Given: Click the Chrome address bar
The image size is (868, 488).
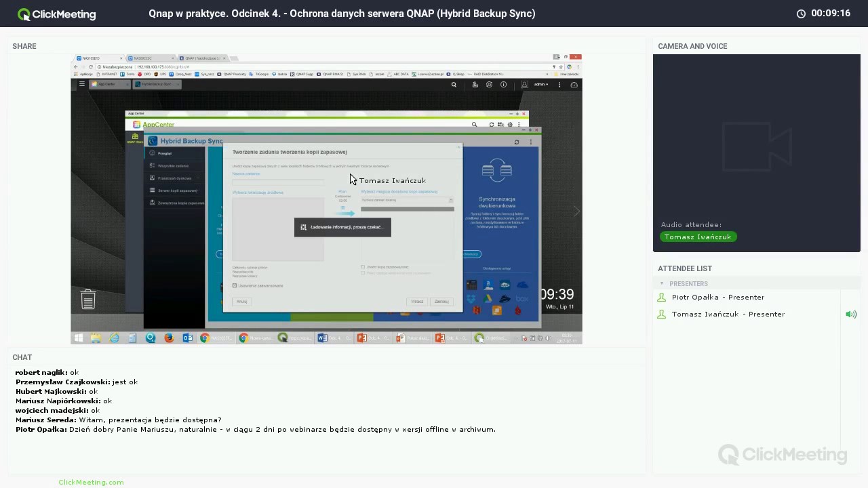Looking at the screenshot, I should [322, 66].
